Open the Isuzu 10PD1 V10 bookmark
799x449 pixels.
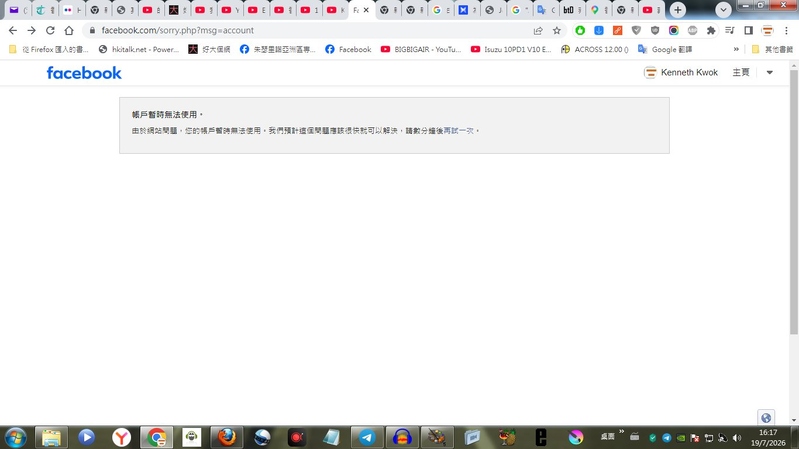511,49
